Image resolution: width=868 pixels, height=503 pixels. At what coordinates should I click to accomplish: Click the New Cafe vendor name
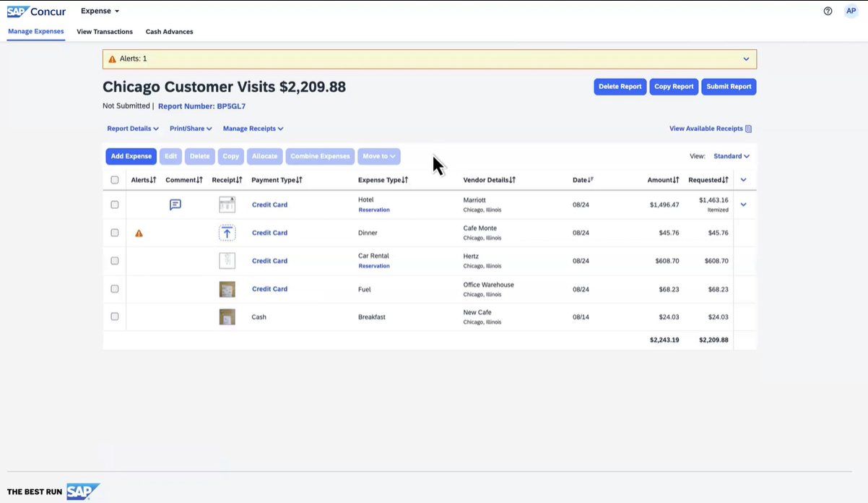tap(477, 313)
